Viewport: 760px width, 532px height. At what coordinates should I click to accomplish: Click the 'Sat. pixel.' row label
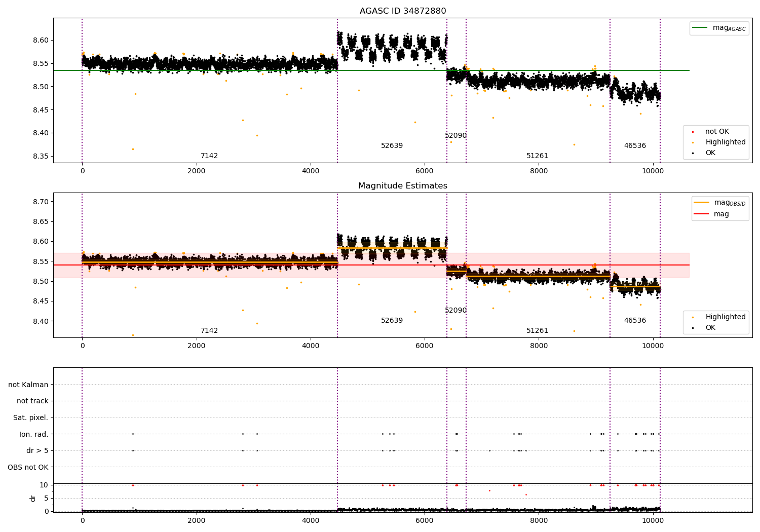coord(31,418)
